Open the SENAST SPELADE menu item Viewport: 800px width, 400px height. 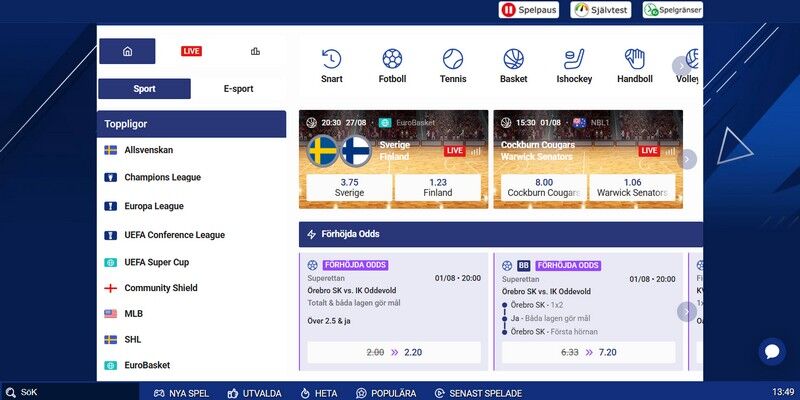(x=478, y=393)
